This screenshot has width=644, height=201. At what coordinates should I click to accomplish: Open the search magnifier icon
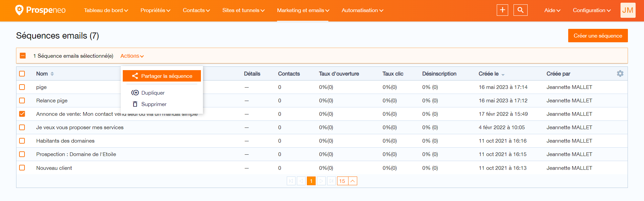[521, 10]
